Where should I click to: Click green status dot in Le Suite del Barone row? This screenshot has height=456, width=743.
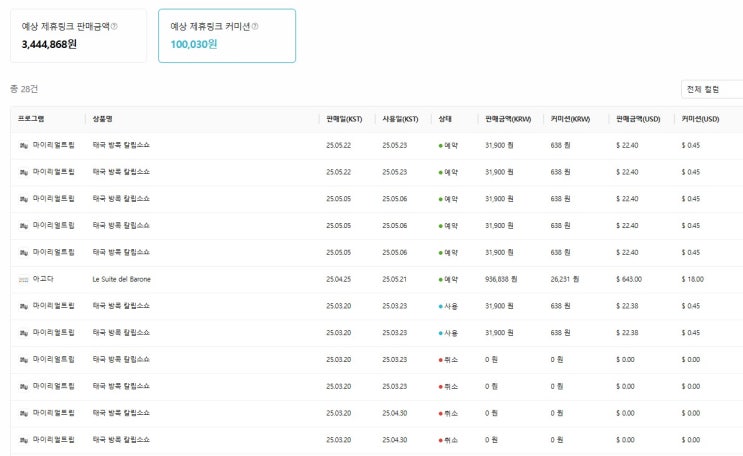[441, 280]
